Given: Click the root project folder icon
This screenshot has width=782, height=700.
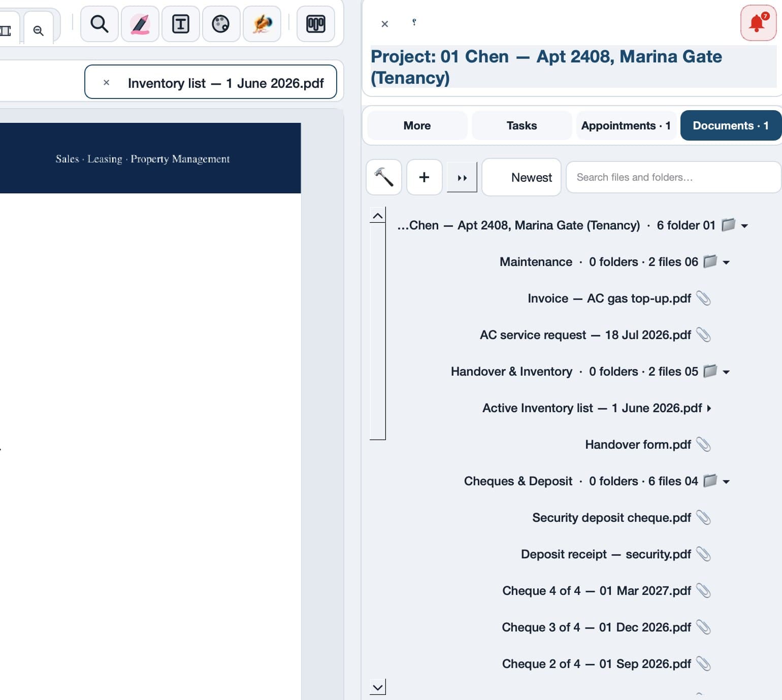Looking at the screenshot, I should tap(728, 225).
